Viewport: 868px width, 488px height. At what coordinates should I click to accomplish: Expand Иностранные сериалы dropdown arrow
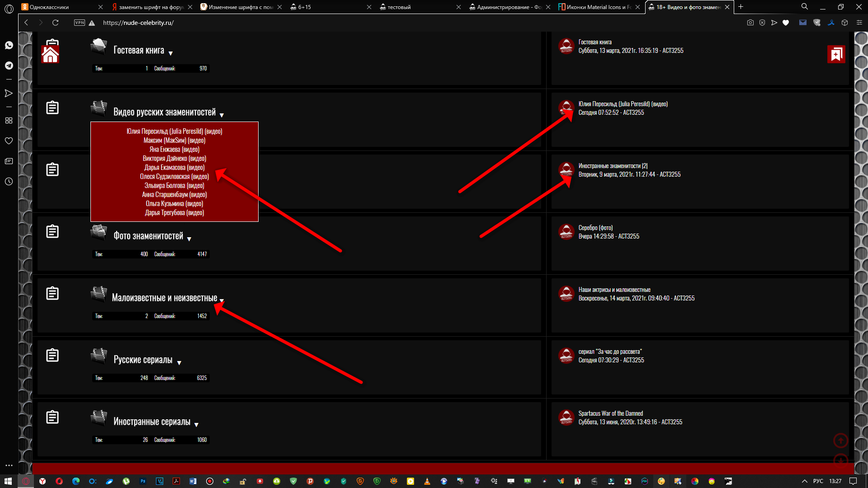click(196, 425)
